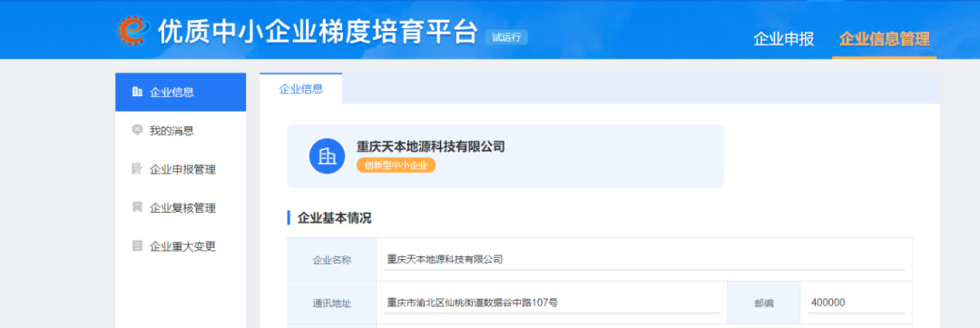Screen dimensions: 980x328
Task: Switch to the 企业信息 content tab
Action: click(x=300, y=88)
